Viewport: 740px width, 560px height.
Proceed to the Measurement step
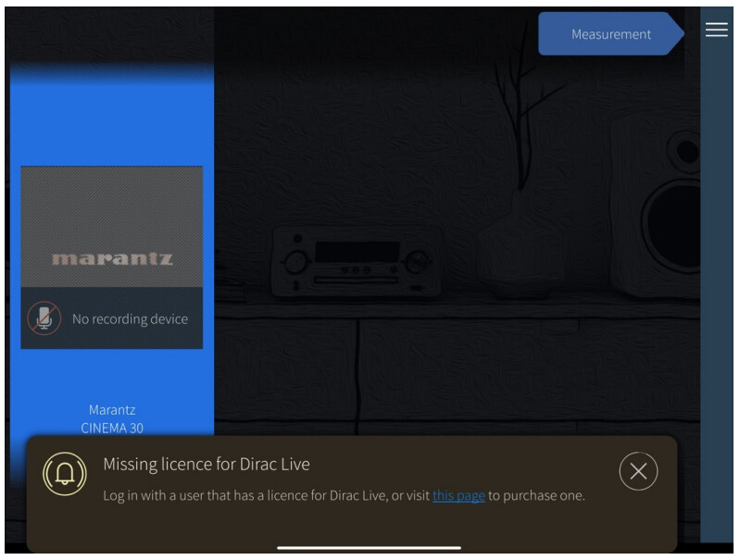tap(611, 34)
